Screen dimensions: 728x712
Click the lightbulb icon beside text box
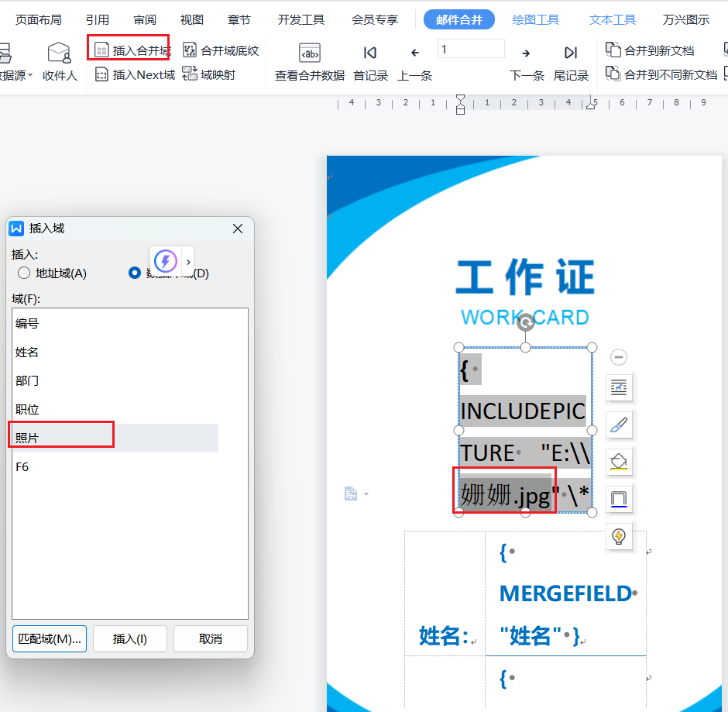tap(619, 536)
